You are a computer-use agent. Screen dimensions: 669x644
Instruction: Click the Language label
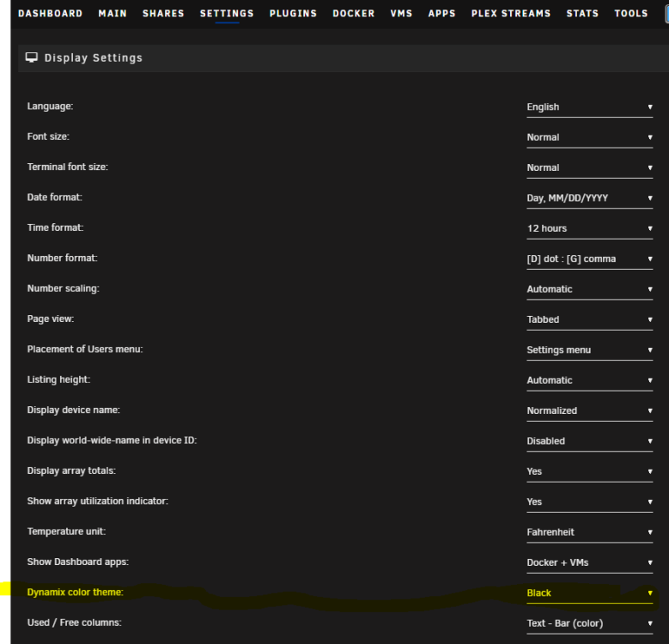tap(51, 106)
